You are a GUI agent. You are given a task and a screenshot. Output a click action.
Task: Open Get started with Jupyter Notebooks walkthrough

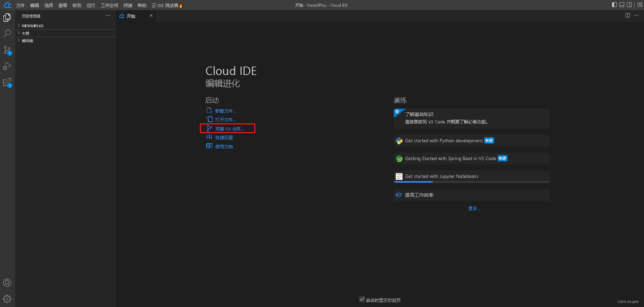click(472, 177)
